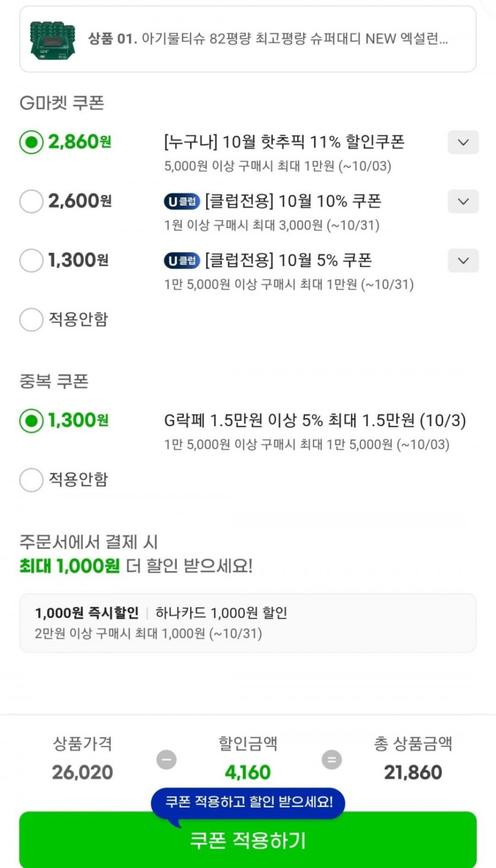
Task: Click the G락페 1.5만원 이상 5% coupon label
Action: tap(315, 421)
